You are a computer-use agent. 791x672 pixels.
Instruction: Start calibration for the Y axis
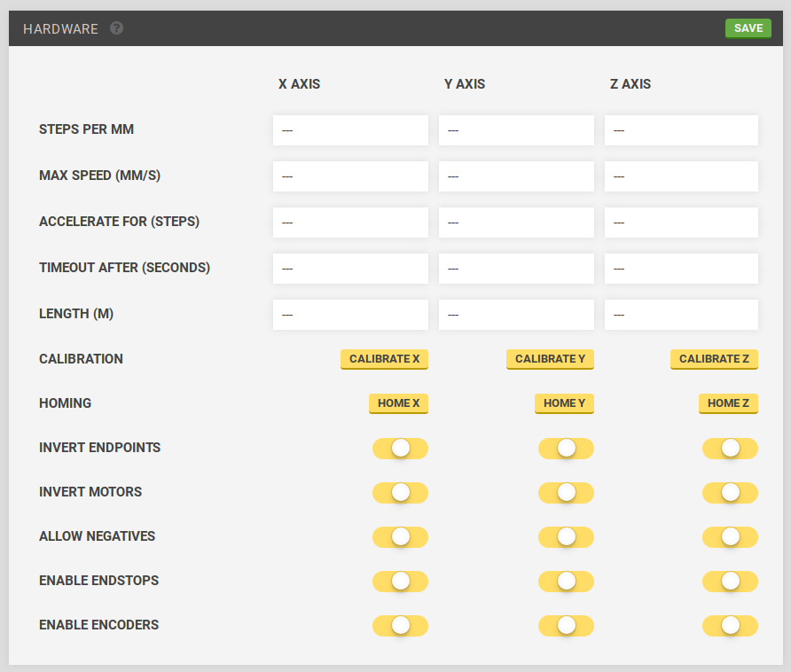point(550,359)
